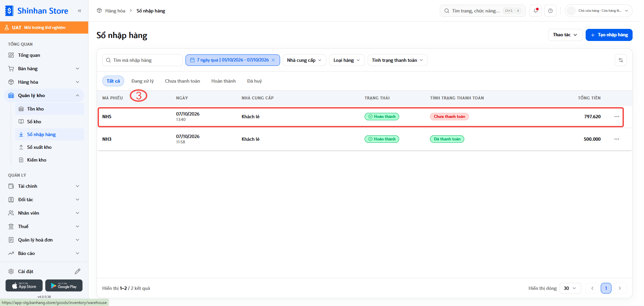Focus the Tìm mã nhập hàng search field
Image resolution: width=644 pixels, height=306 pixels.
143,60
